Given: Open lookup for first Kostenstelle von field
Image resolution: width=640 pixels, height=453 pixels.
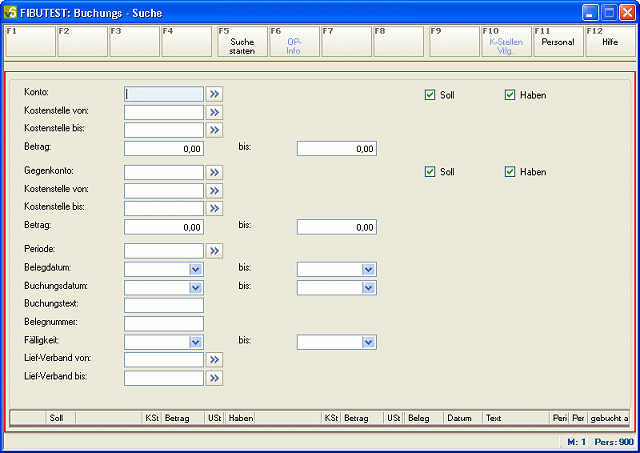Looking at the screenshot, I should click(x=214, y=112).
